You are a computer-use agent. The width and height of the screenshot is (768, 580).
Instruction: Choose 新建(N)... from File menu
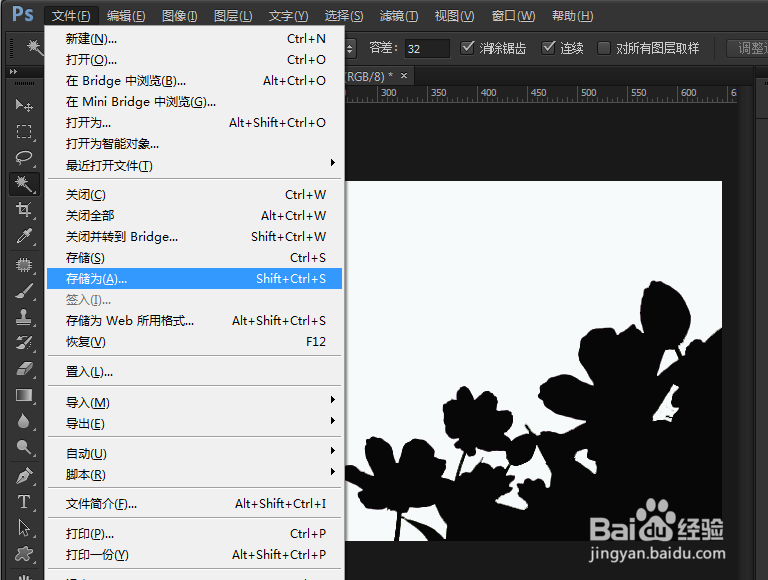tap(194, 39)
